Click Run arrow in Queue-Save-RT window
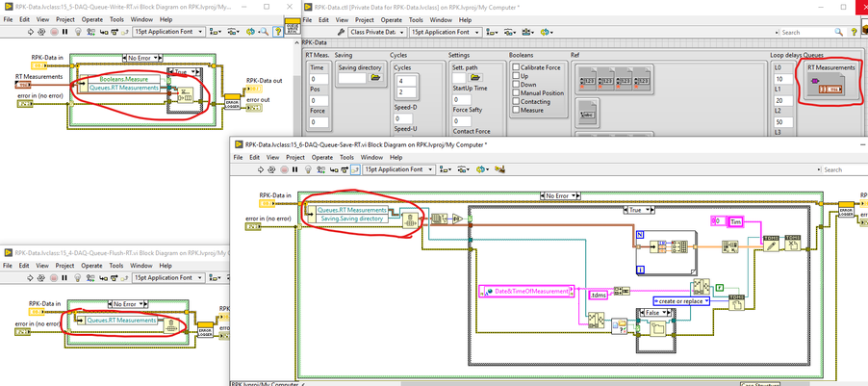The height and width of the screenshot is (386, 868). pos(262,170)
